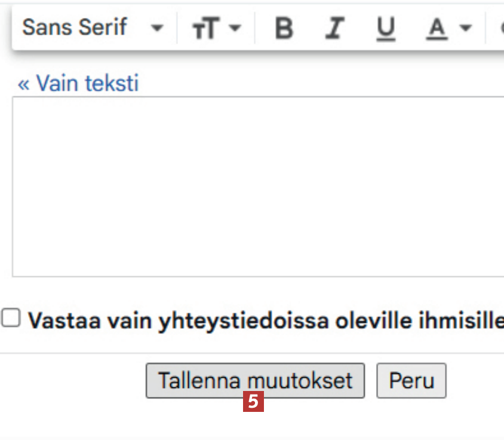
Task: Enable the "Vastaa vain yhteystiedoissa" checkbox
Action: tap(10, 318)
